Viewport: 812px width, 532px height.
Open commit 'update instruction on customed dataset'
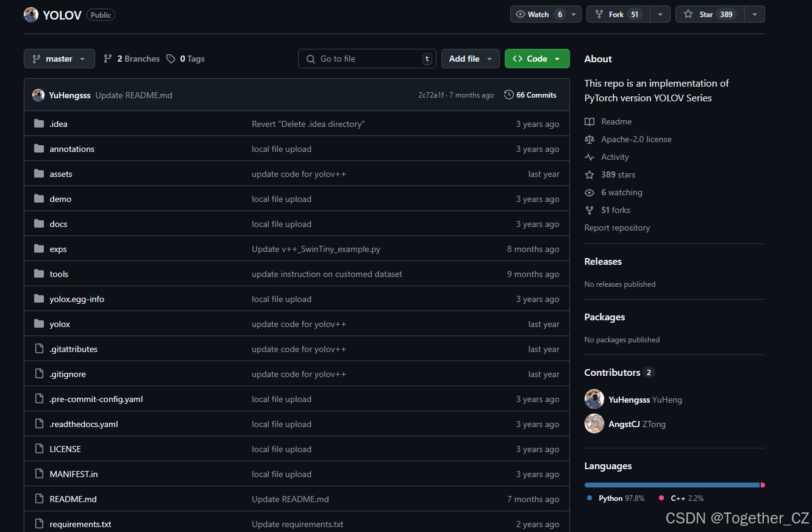click(327, 274)
